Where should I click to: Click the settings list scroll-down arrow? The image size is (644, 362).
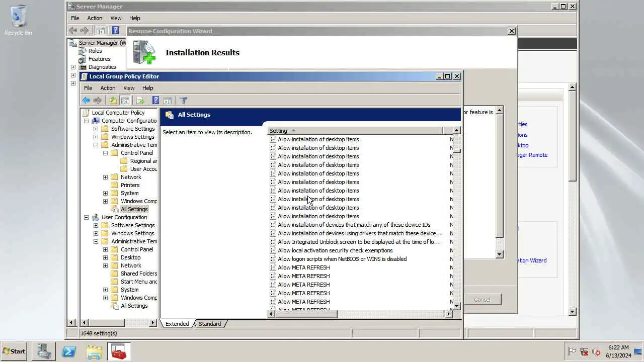pyautogui.click(x=456, y=306)
